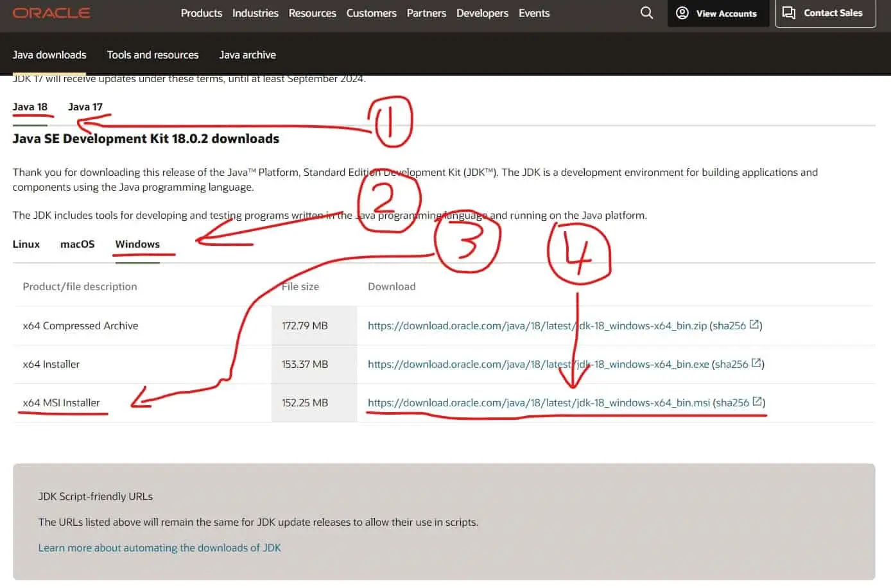Open the search magnifier icon
The image size is (891, 588).
click(646, 13)
